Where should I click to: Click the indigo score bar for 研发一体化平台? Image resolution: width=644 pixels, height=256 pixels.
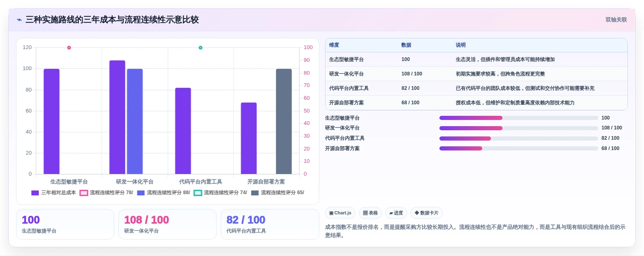(134, 121)
